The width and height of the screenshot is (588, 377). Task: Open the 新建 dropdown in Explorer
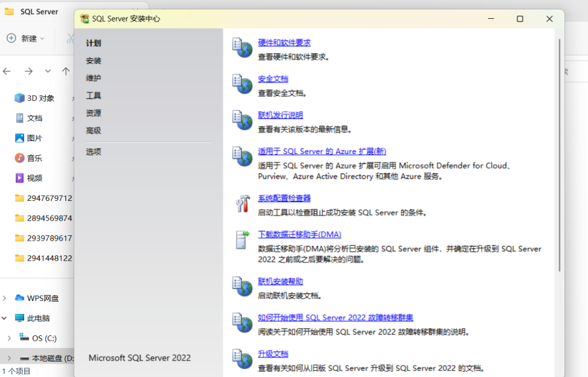click(x=26, y=38)
